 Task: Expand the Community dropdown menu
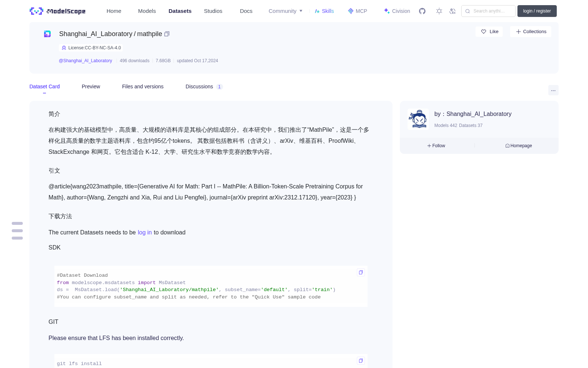coord(286,11)
